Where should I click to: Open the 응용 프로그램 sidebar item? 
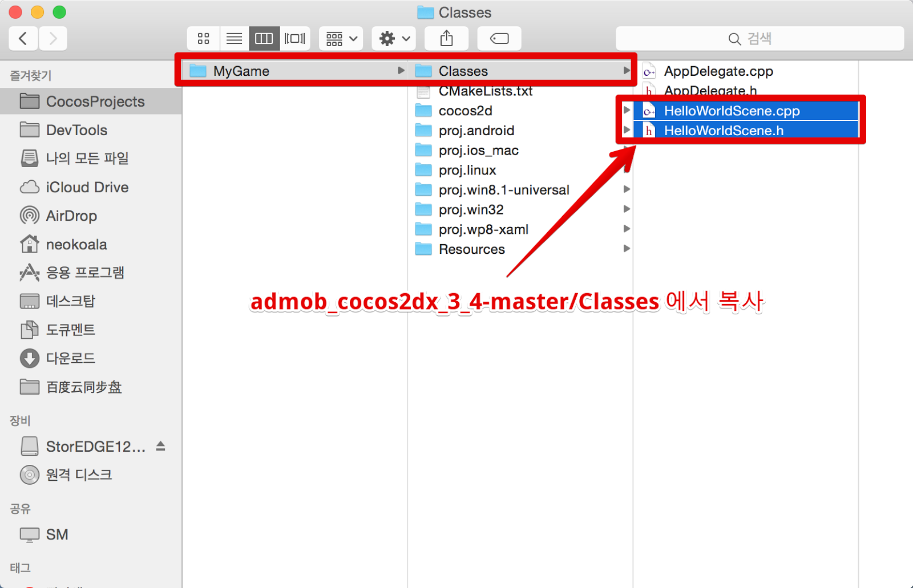coord(85,273)
